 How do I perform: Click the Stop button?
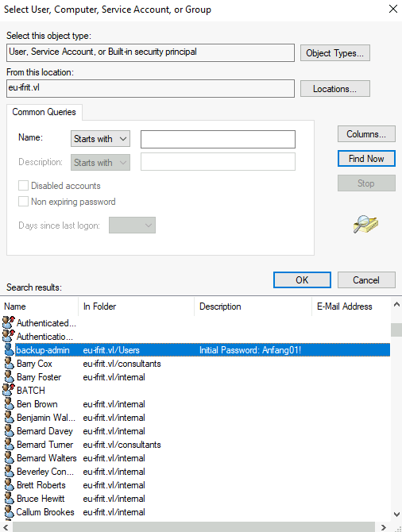tap(366, 183)
